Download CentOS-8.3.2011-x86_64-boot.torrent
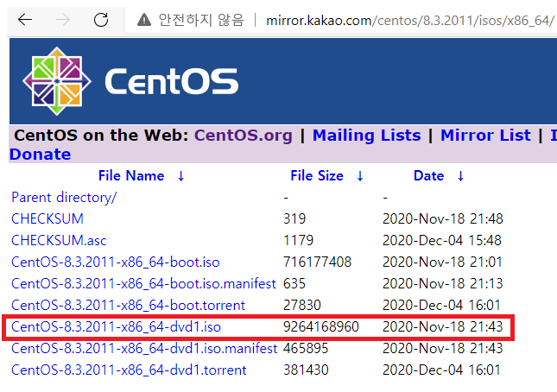Viewport: 557px width, 392px height. (x=128, y=306)
